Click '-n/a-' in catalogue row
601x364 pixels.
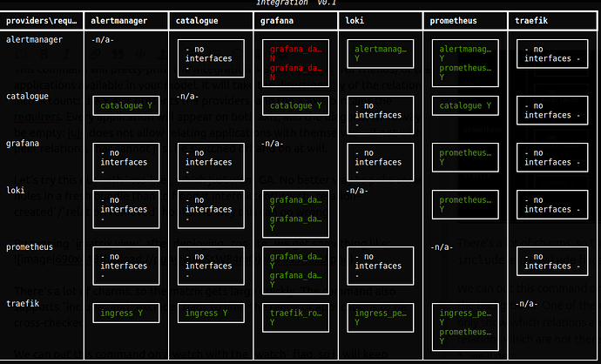187,96
